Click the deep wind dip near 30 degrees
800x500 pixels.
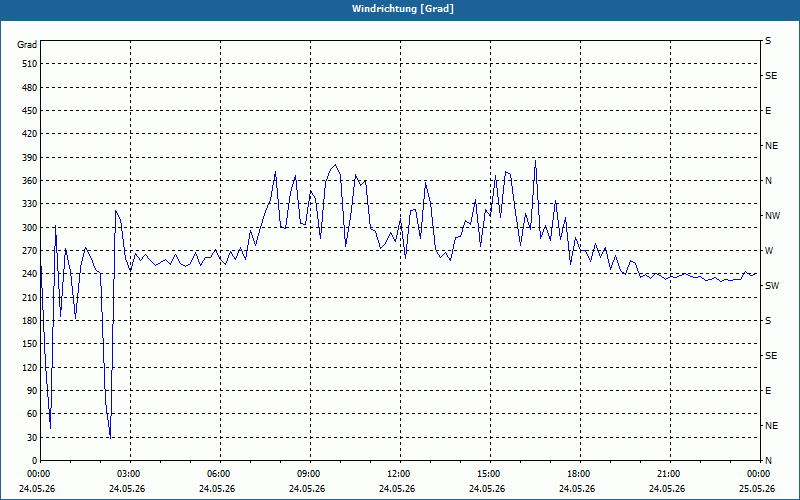[110, 437]
